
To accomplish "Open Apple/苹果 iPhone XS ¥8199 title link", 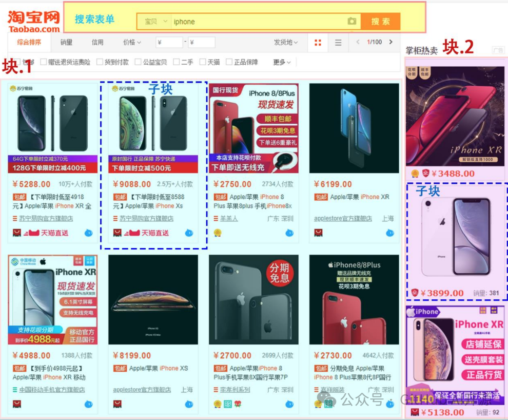I will [x=159, y=369].
